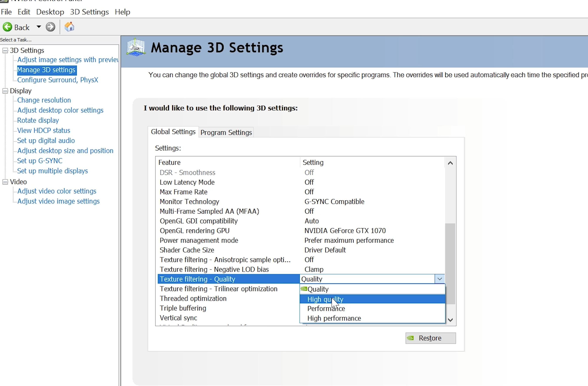
Task: Open Set up multiple displays
Action: click(x=52, y=171)
